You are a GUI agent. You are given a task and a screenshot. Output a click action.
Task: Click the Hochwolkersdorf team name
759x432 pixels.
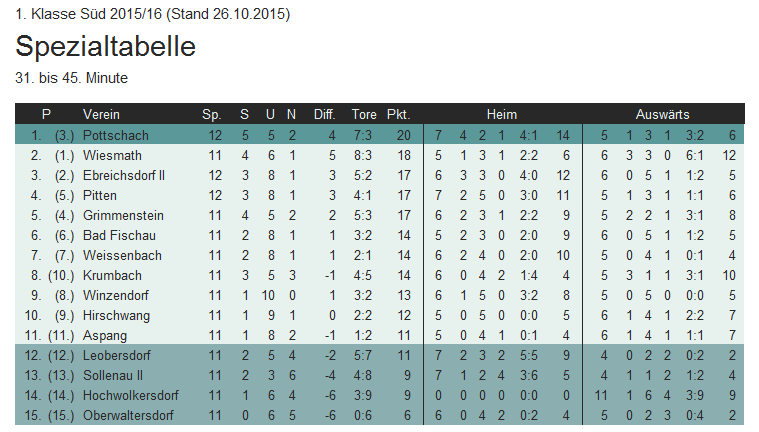click(130, 396)
